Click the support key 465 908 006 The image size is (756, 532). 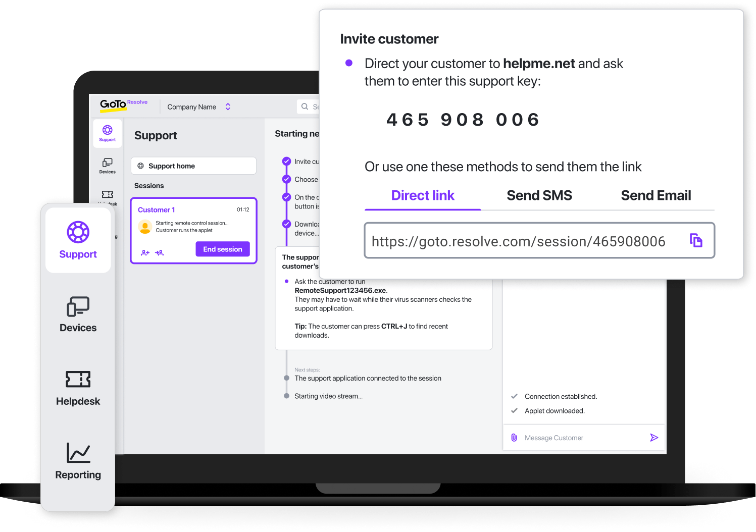pos(463,120)
